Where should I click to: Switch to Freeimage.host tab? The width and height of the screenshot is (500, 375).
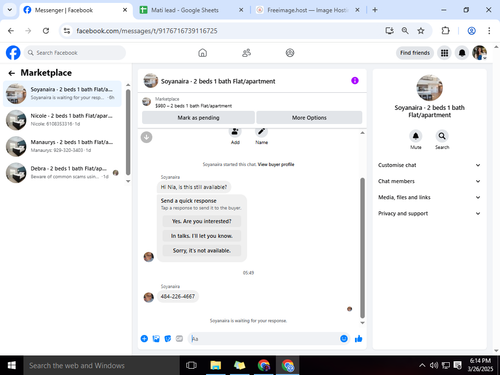[x=307, y=10]
